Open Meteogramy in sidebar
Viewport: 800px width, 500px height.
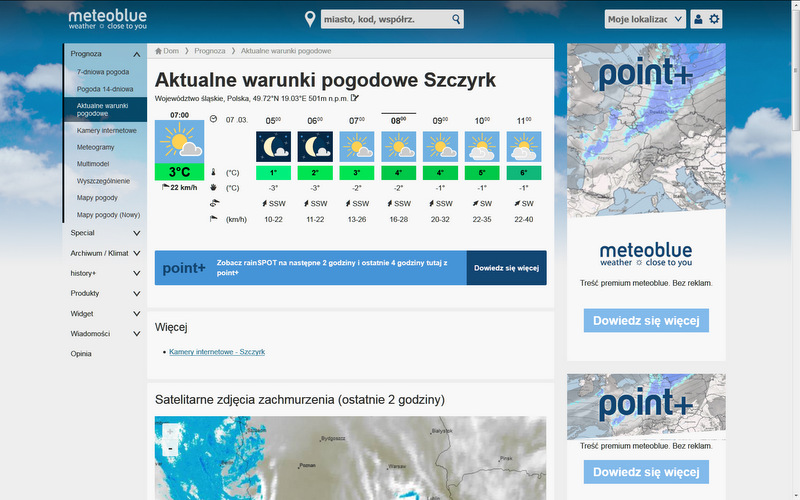[95, 147]
